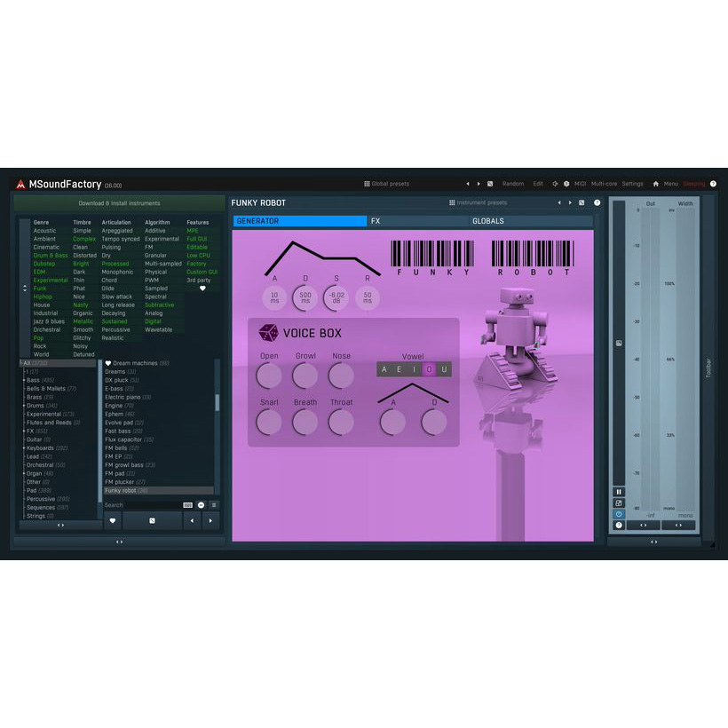728x728 pixels.
Task: Toggle favorites heart under Features column
Action: tap(202, 289)
